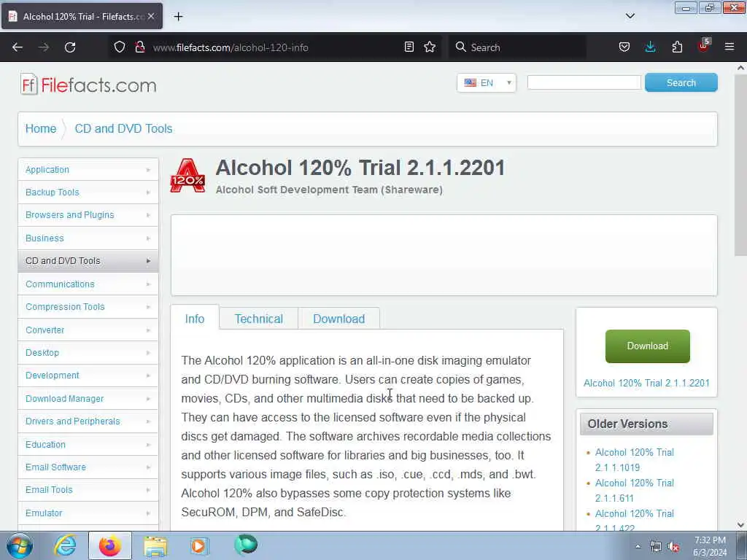
Task: Click the Filefacts.com logo
Action: [x=88, y=85]
